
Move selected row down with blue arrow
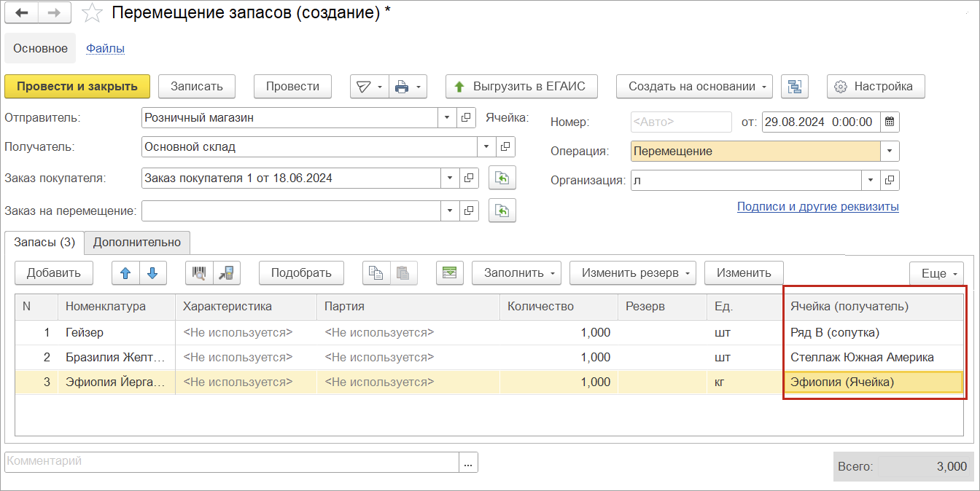pyautogui.click(x=152, y=273)
